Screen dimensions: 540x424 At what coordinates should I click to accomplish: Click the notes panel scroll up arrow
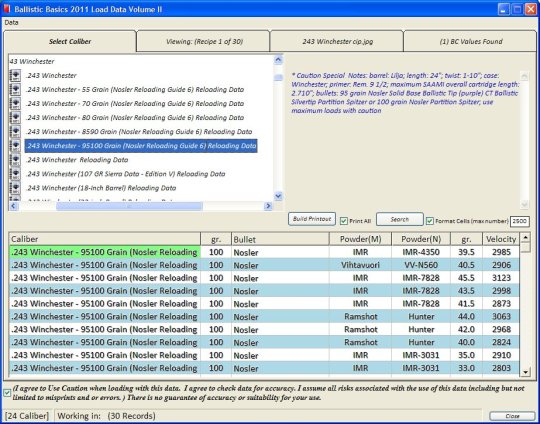tap(524, 76)
